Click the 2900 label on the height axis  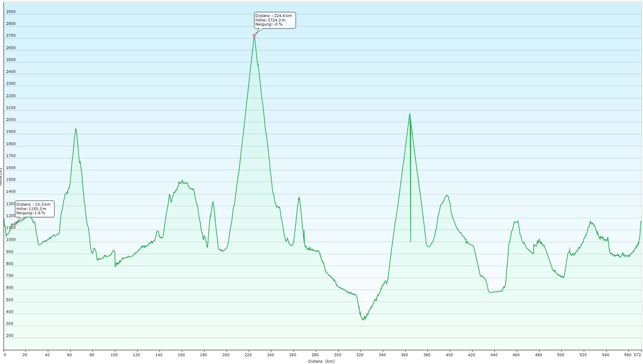tap(11, 12)
